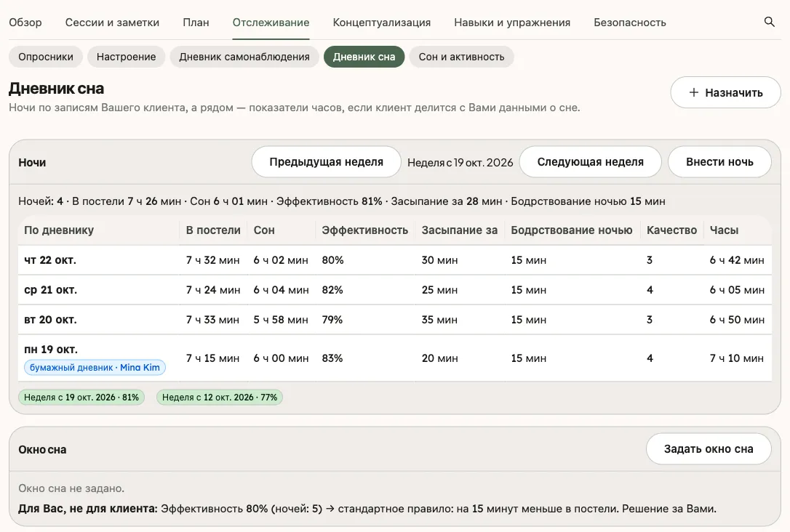Open the Безопасность tab
Viewport: 790px width, 532px height.
click(x=629, y=23)
